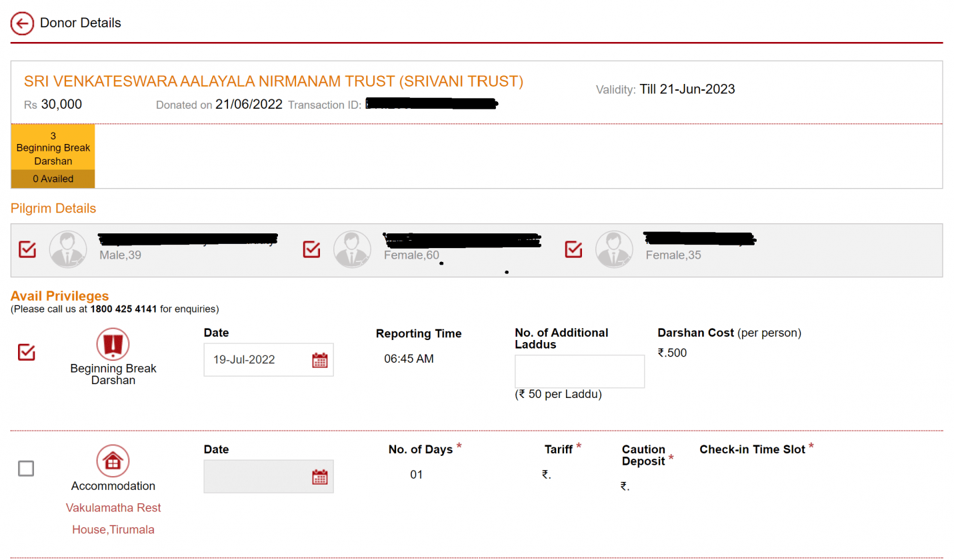The width and height of the screenshot is (954, 560).
Task: Click avatar of the Female, 60 pilgrim
Action: pyautogui.click(x=352, y=249)
